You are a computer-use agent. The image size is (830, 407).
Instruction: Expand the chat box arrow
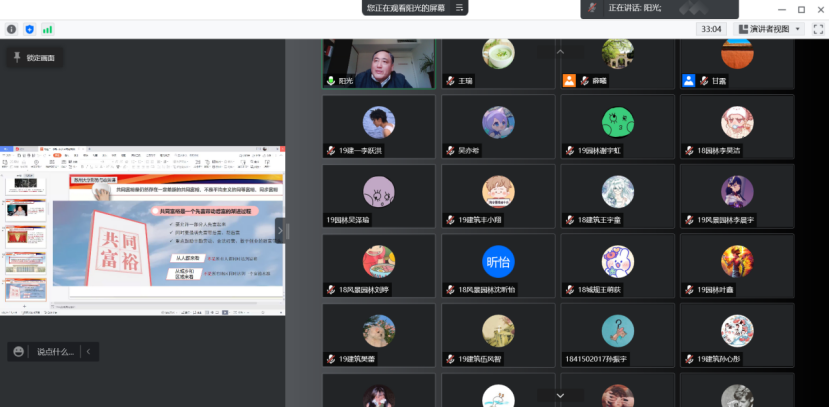(88, 351)
